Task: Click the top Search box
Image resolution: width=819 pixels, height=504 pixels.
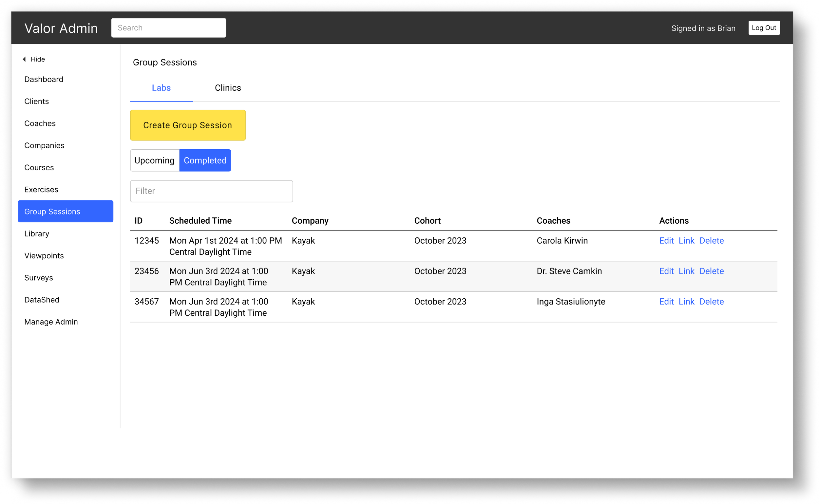Action: pyautogui.click(x=168, y=28)
